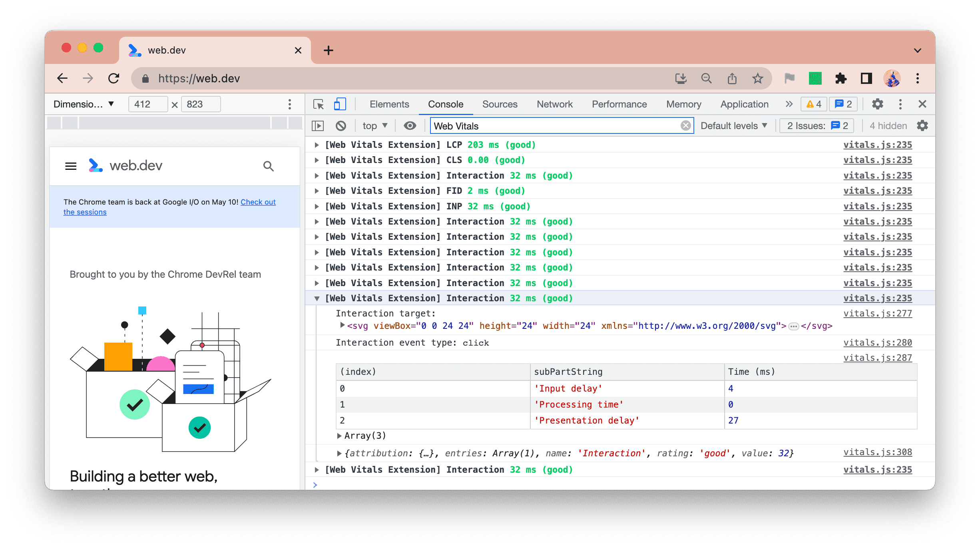The width and height of the screenshot is (980, 549).
Task: Click the no-entry/block requests icon
Action: [342, 126]
